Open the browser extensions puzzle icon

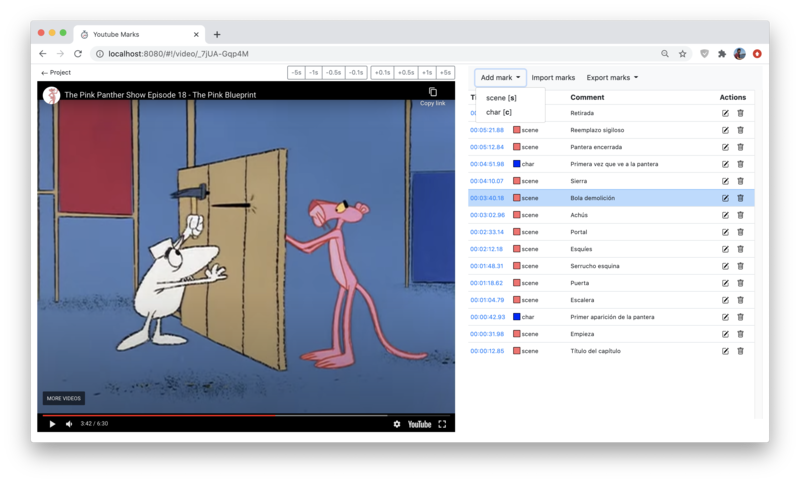pyautogui.click(x=721, y=54)
